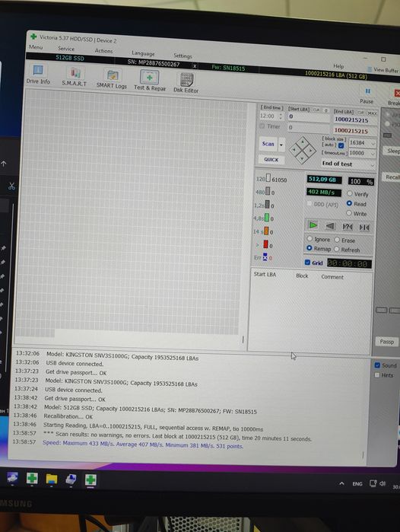Screen dimensions: 400x532
Task: Click the Passp button
Action: pos(386,342)
